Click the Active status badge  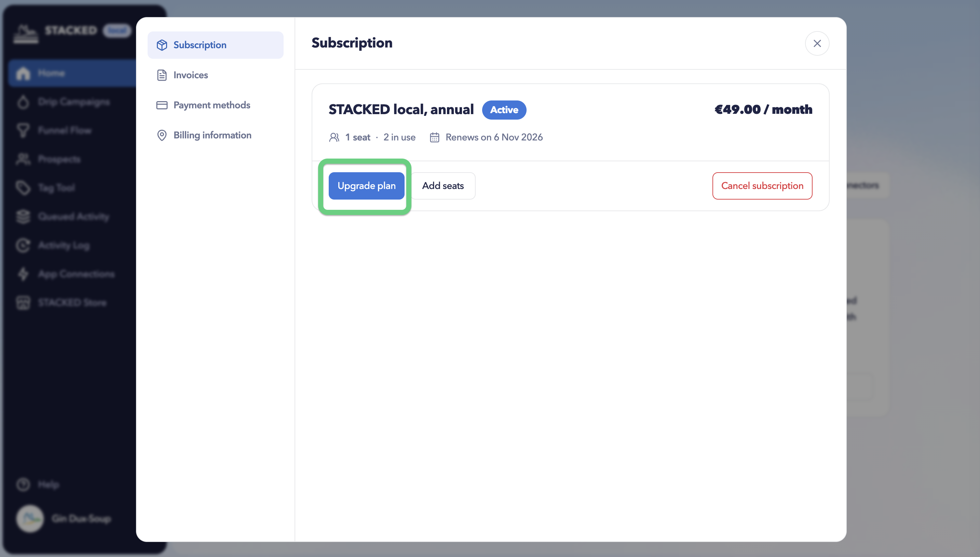coord(504,110)
